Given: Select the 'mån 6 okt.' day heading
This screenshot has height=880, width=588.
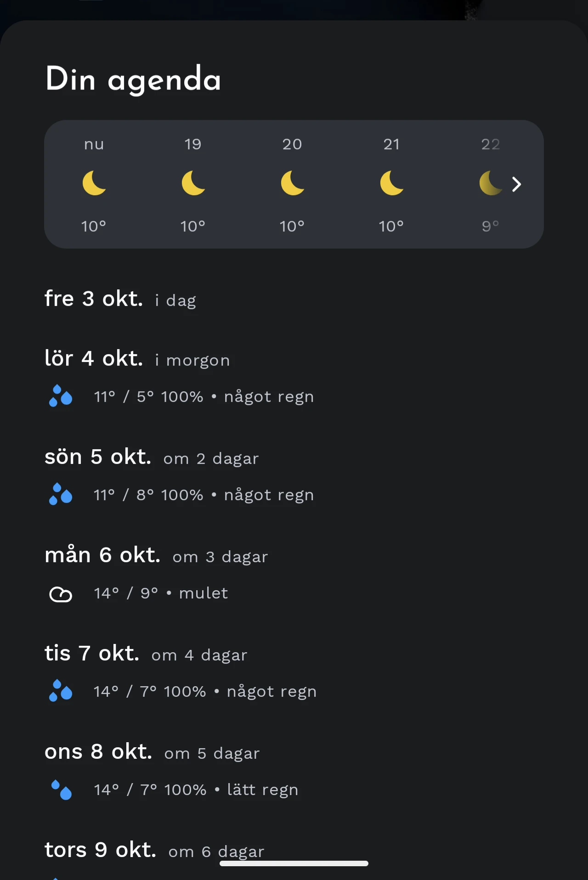Looking at the screenshot, I should pyautogui.click(x=102, y=555).
